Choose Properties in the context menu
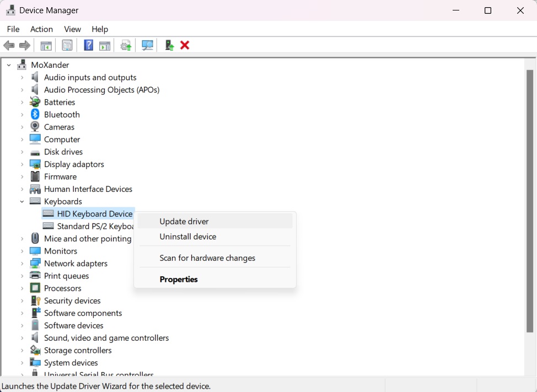 pyautogui.click(x=215, y=279)
